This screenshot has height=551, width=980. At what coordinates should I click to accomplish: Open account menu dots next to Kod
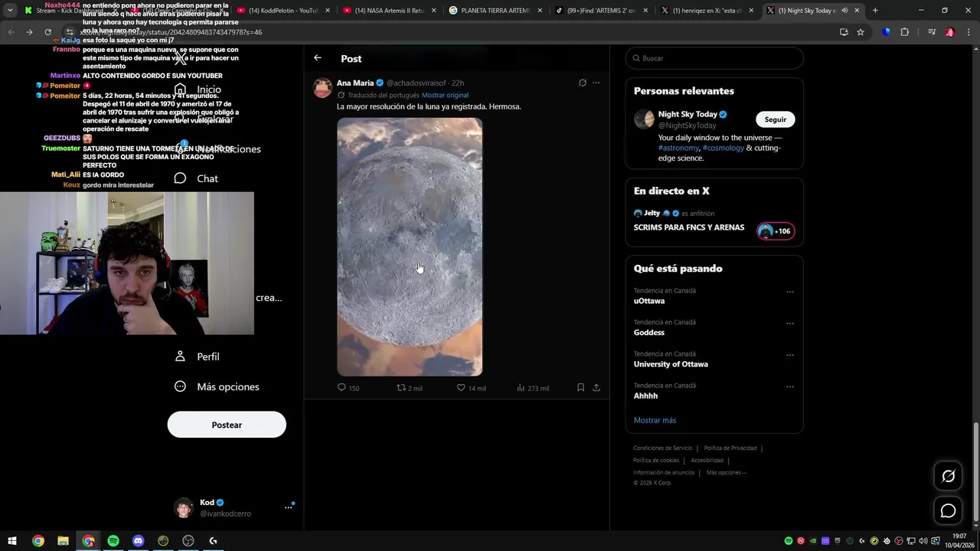pos(289,507)
